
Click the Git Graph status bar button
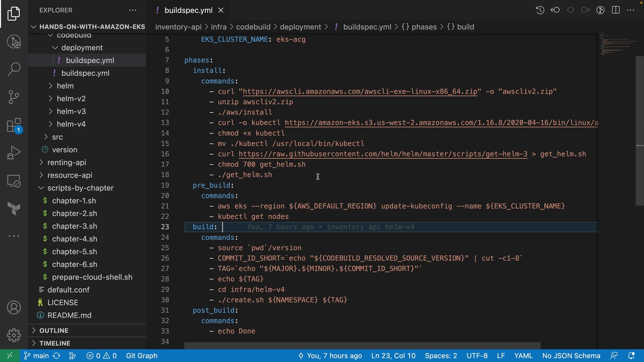[142, 356]
